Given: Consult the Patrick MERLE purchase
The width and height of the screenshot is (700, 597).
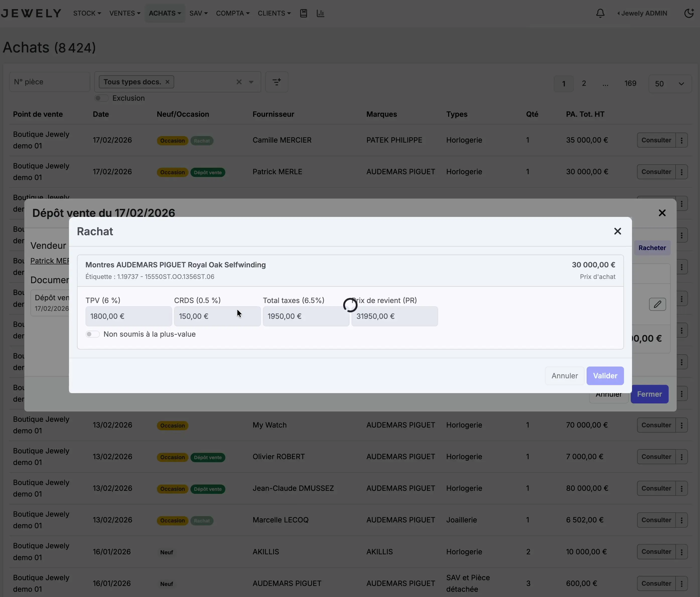Looking at the screenshot, I should tap(656, 172).
